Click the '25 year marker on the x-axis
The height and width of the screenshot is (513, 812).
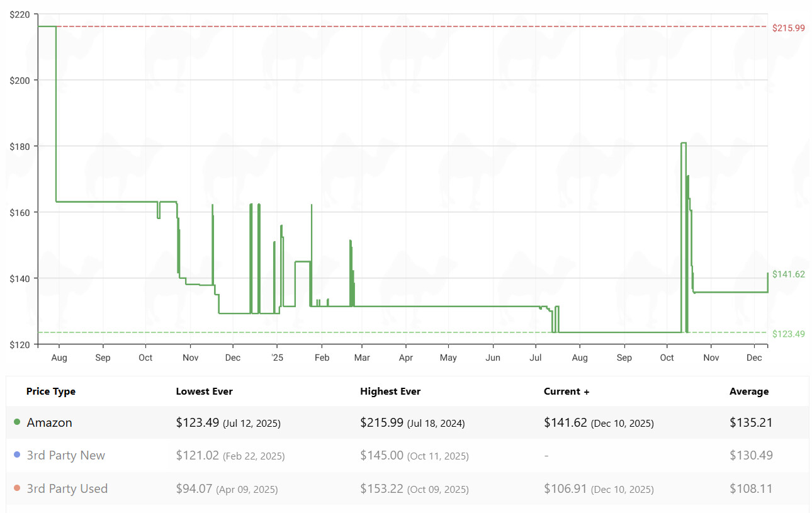(277, 358)
